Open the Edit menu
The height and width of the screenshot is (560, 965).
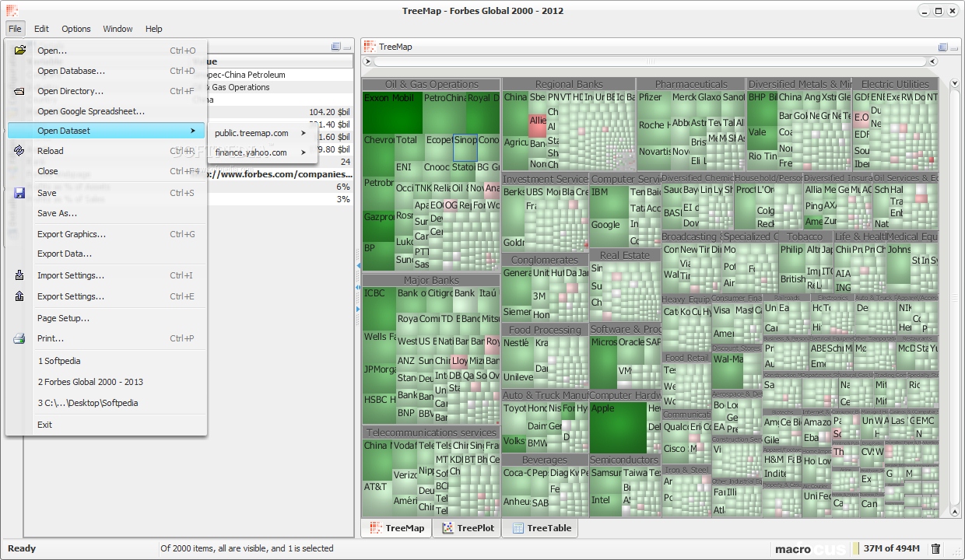pyautogui.click(x=41, y=29)
